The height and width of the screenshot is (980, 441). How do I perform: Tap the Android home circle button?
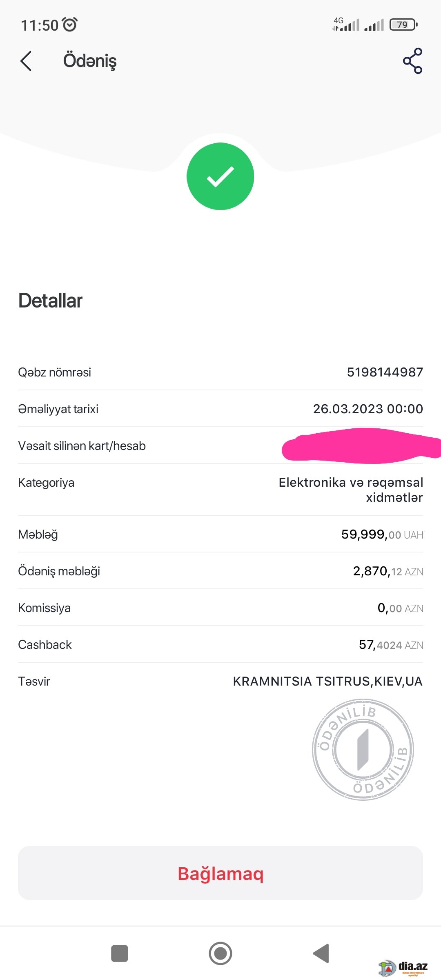click(x=220, y=953)
